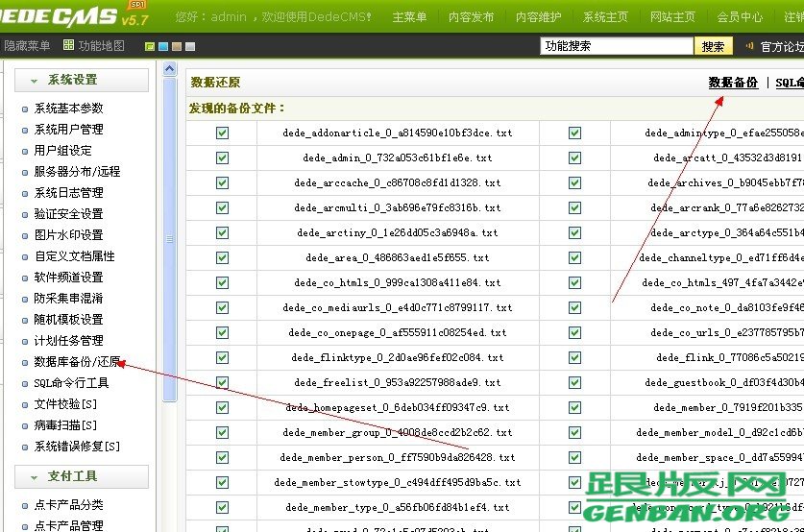
Task: Uncheck dede_archives_0 backup file checkbox
Action: tap(574, 183)
